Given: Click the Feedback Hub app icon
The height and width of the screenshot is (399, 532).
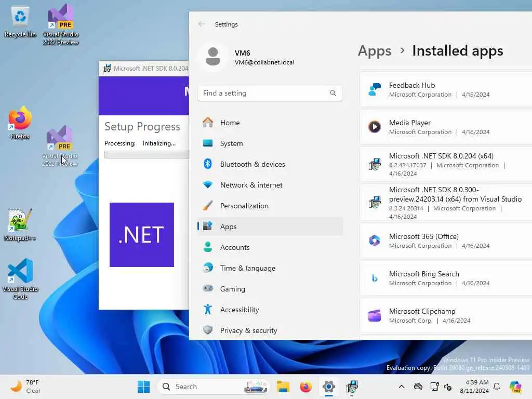Looking at the screenshot, I should coord(375,89).
